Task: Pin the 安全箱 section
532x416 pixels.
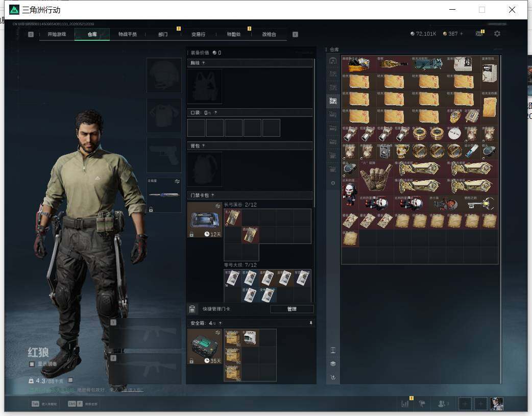Action: tap(311, 323)
